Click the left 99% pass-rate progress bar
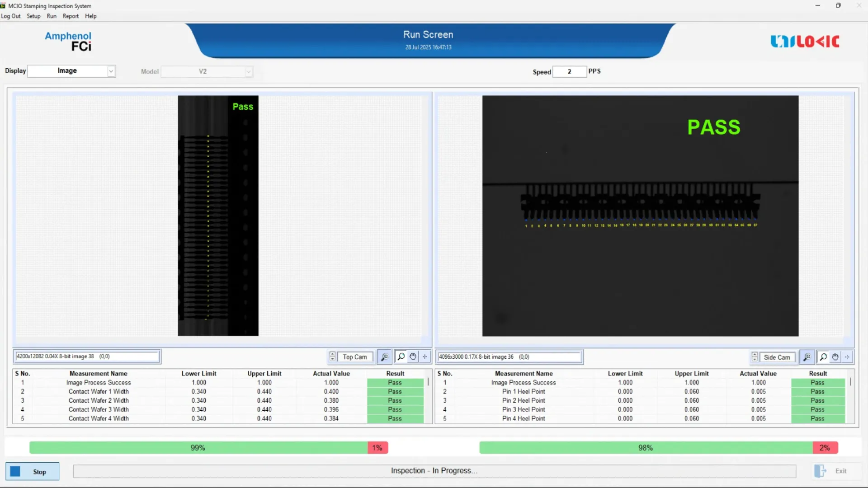Image resolution: width=868 pixels, height=488 pixels. [198, 448]
